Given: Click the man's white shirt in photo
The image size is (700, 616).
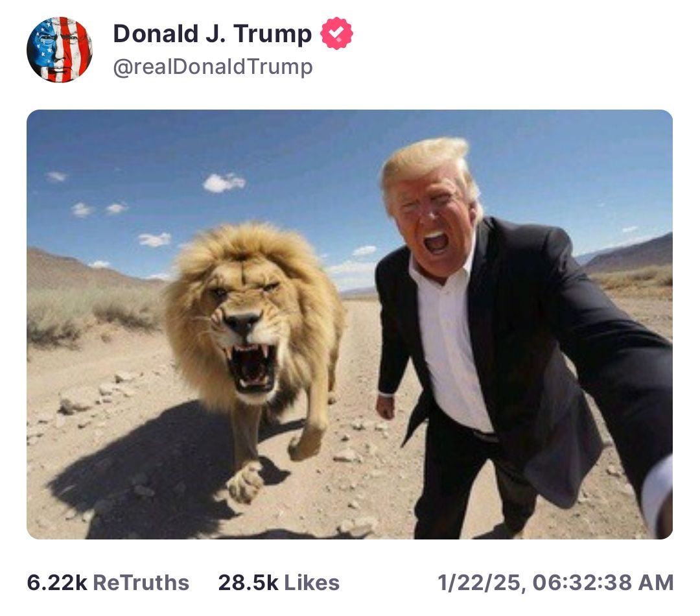Looking at the screenshot, I should [x=449, y=348].
